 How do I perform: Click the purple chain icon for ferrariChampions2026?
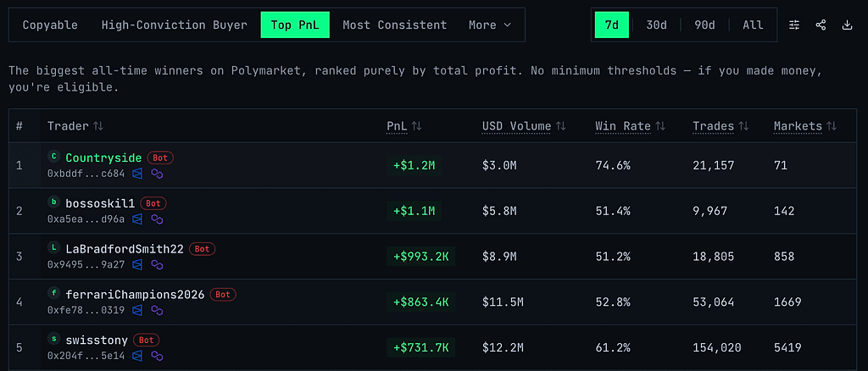pyautogui.click(x=157, y=310)
